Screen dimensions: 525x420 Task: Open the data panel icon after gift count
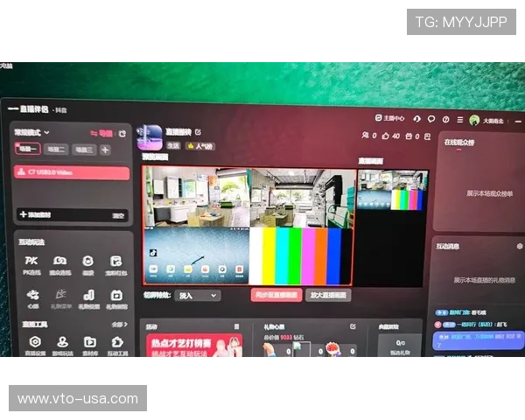pyautogui.click(x=427, y=136)
